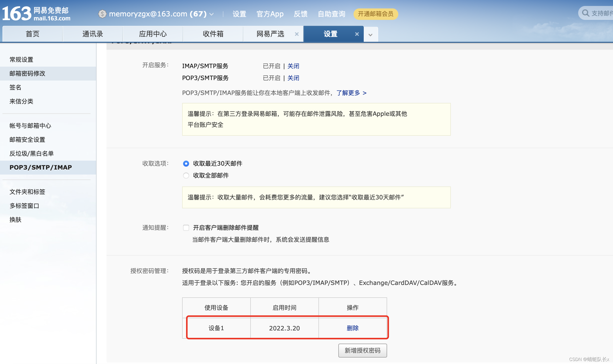Delete authorization for 设备1

(353, 328)
